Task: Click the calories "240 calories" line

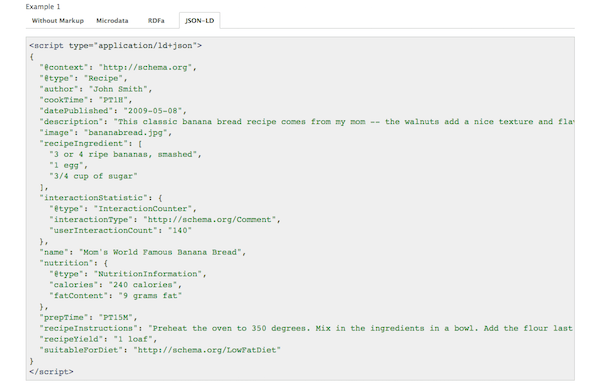Action: point(115,285)
